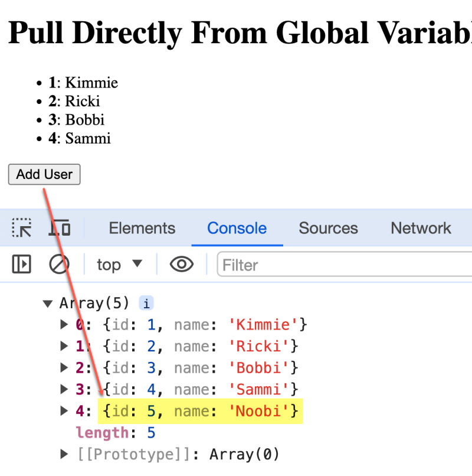
Task: Expand array item 2 Bobbi object
Action: tap(64, 367)
